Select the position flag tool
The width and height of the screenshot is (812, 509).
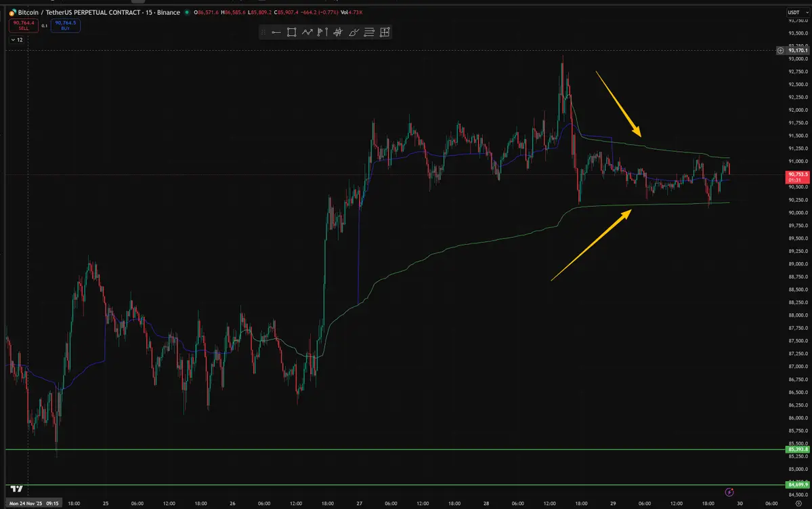(322, 32)
